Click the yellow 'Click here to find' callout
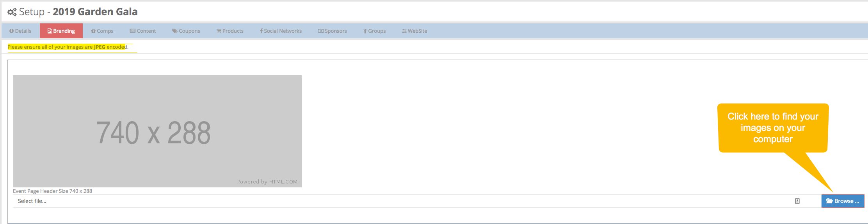 pos(773,128)
